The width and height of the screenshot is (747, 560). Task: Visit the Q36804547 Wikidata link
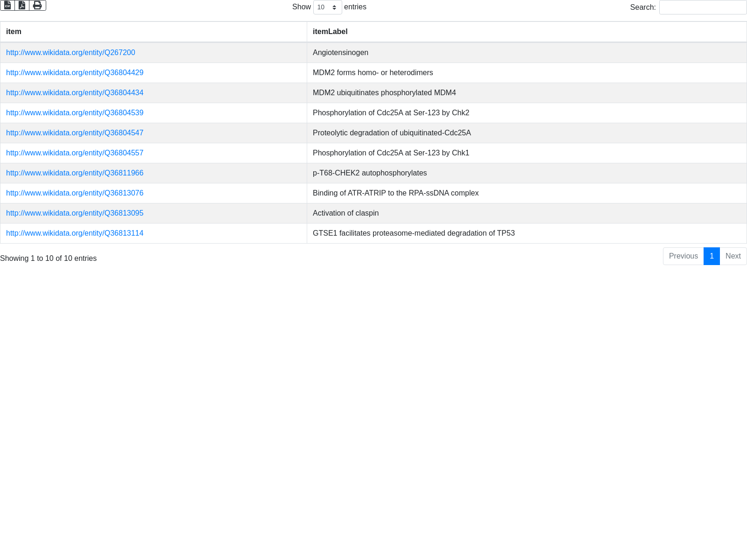pos(75,133)
